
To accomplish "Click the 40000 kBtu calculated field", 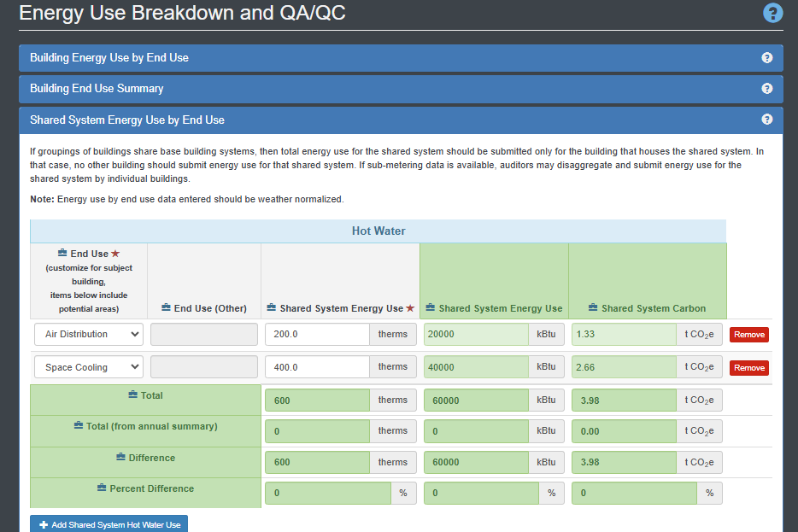I will 476,366.
